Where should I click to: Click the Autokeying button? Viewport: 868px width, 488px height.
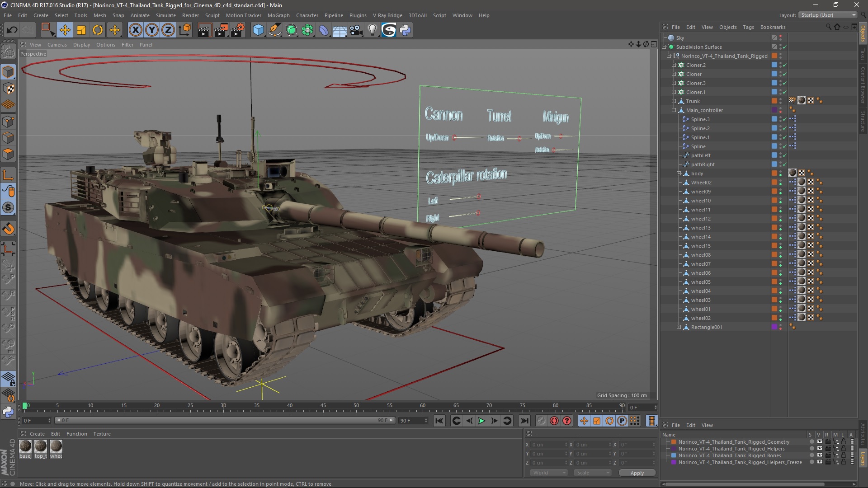(554, 421)
